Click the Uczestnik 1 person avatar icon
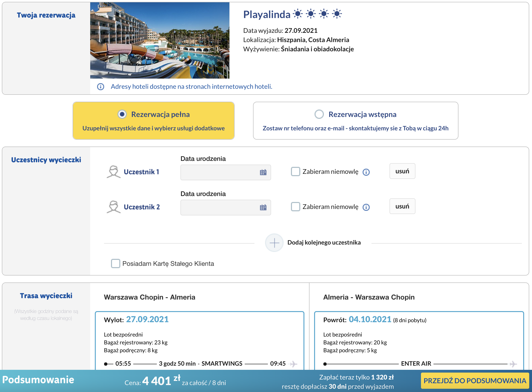Viewport: 532px width, 392px height. (114, 171)
